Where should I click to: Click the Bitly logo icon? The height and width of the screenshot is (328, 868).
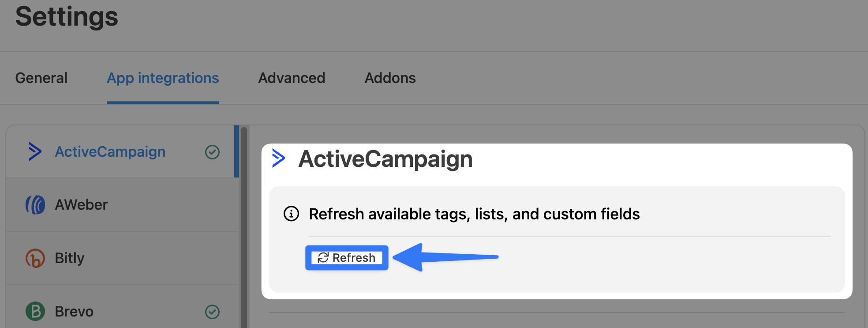pyautogui.click(x=35, y=258)
